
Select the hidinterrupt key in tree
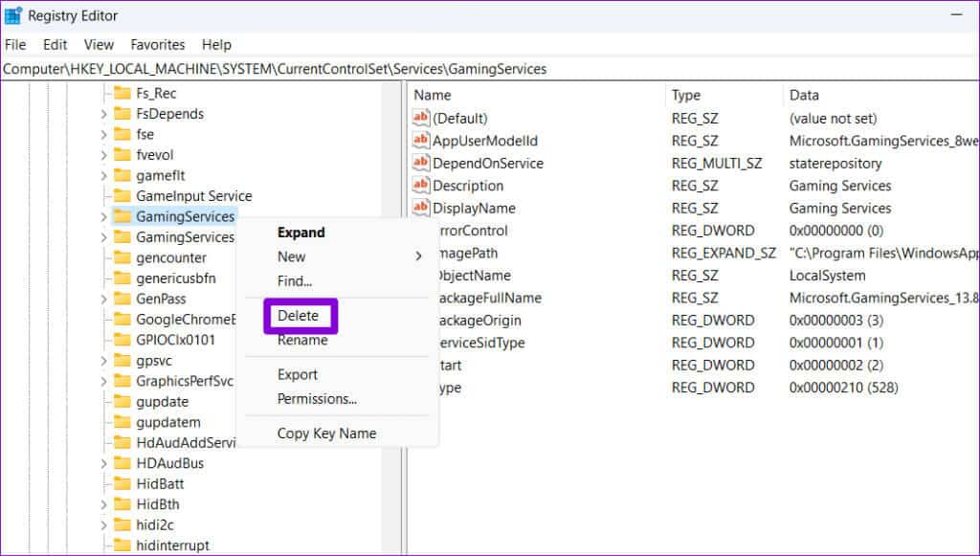pyautogui.click(x=172, y=545)
